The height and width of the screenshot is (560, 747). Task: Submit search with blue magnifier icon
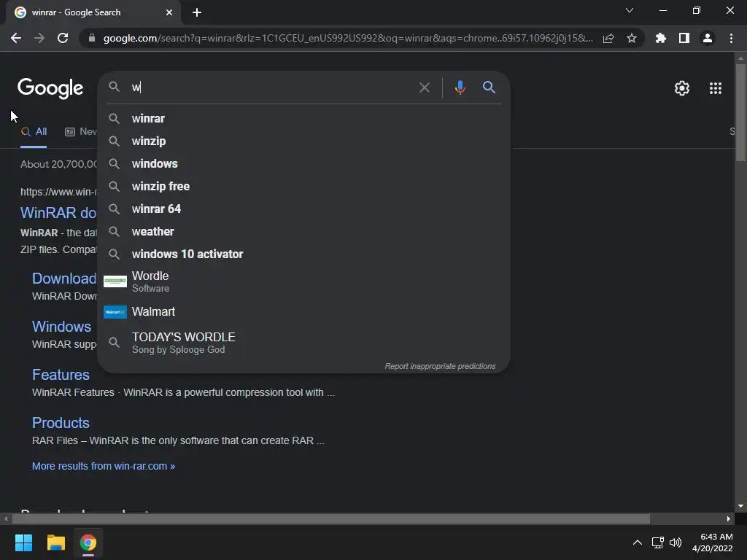pos(489,87)
